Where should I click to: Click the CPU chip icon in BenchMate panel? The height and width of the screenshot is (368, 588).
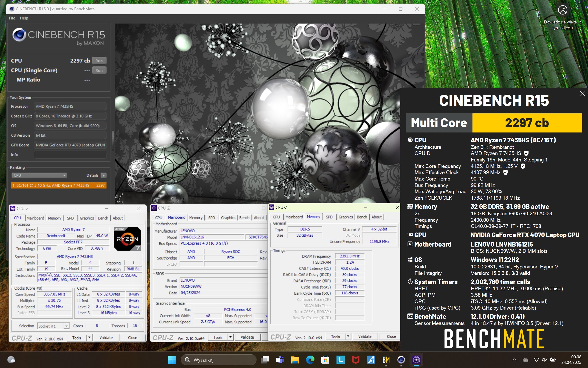(410, 140)
